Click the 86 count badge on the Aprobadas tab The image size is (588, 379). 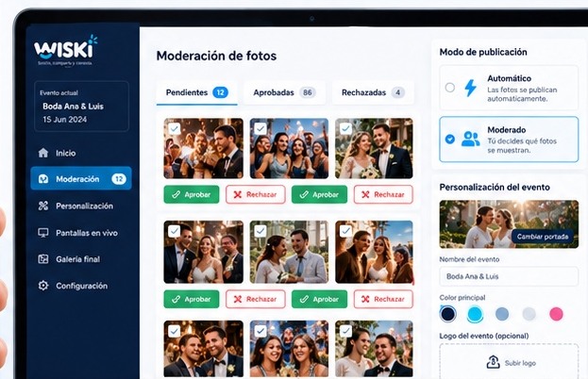coord(308,92)
